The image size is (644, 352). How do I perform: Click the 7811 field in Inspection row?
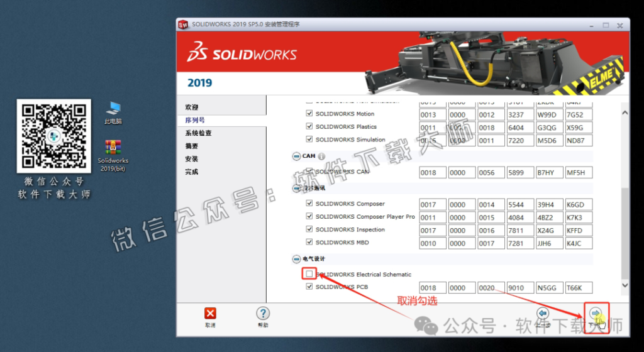(x=520, y=231)
